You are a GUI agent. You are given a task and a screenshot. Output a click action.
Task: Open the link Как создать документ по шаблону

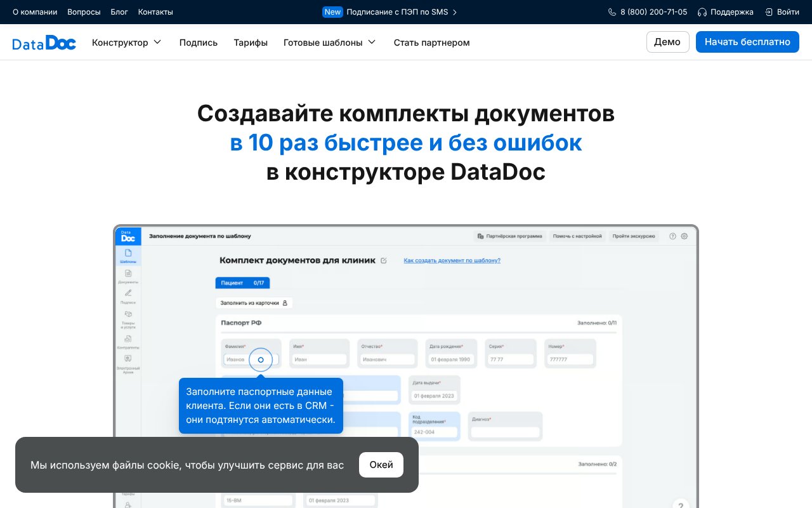452,260
